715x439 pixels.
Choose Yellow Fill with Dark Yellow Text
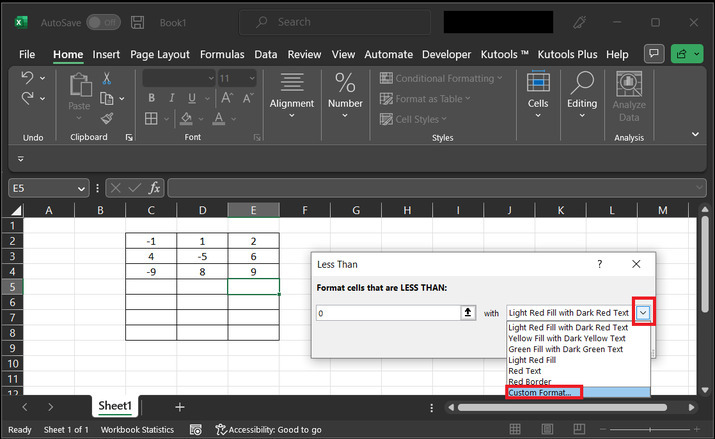tap(567, 338)
